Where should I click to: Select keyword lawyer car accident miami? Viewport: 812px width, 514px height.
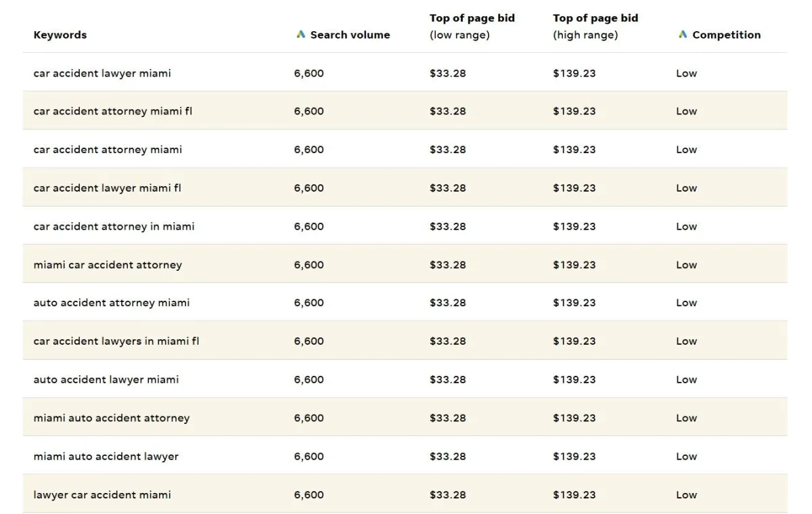point(102,495)
